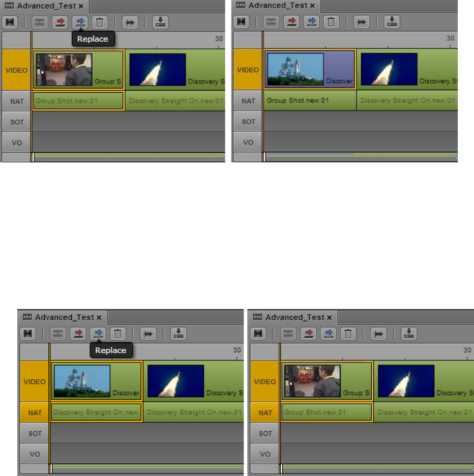Image resolution: width=474 pixels, height=476 pixels.
Task: Enable the VO track in top-left panel
Action: point(16,143)
